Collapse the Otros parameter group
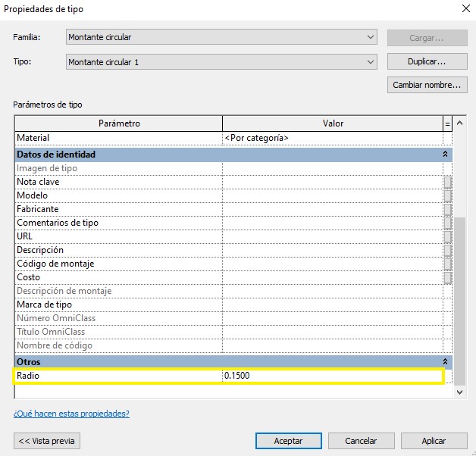Image resolution: width=476 pixels, height=456 pixels. (x=446, y=362)
